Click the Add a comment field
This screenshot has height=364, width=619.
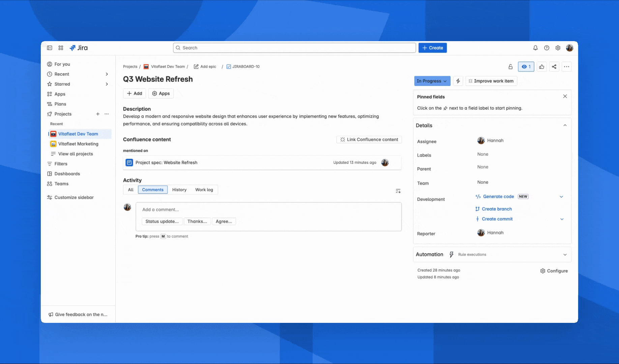268,210
